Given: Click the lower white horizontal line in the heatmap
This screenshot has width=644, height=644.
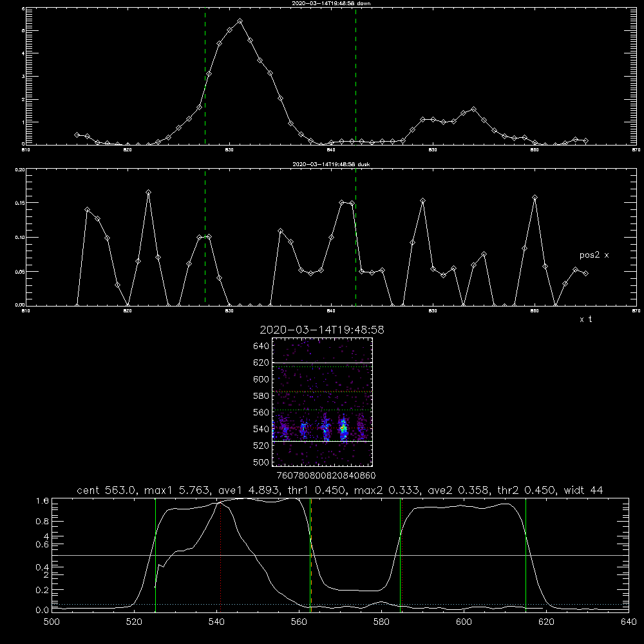Looking at the screenshot, I should pos(322,441).
